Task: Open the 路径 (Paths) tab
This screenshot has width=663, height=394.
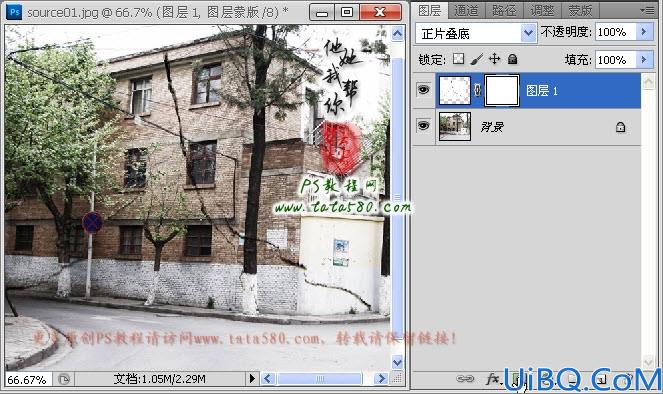Action: (x=504, y=10)
